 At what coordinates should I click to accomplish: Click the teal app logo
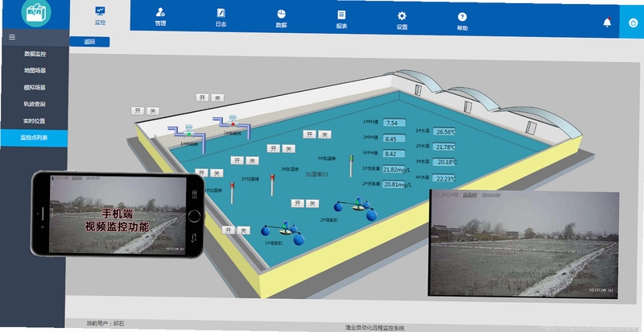pyautogui.click(x=36, y=12)
